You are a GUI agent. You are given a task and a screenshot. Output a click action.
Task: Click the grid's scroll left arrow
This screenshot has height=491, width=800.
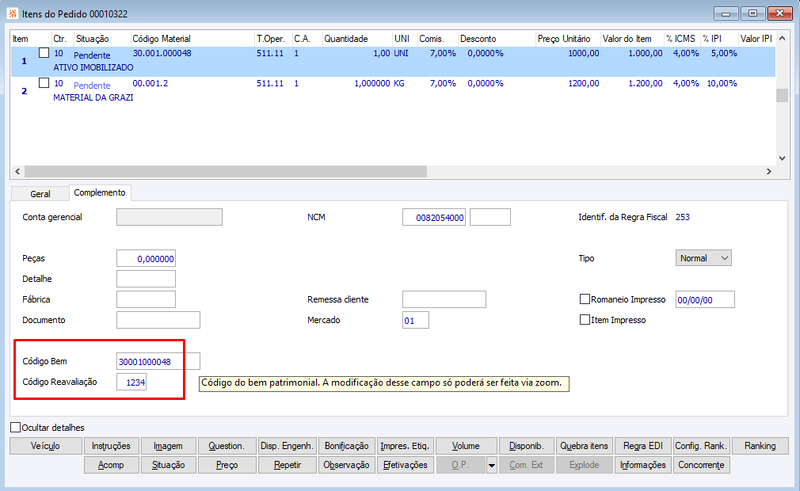tap(17, 171)
